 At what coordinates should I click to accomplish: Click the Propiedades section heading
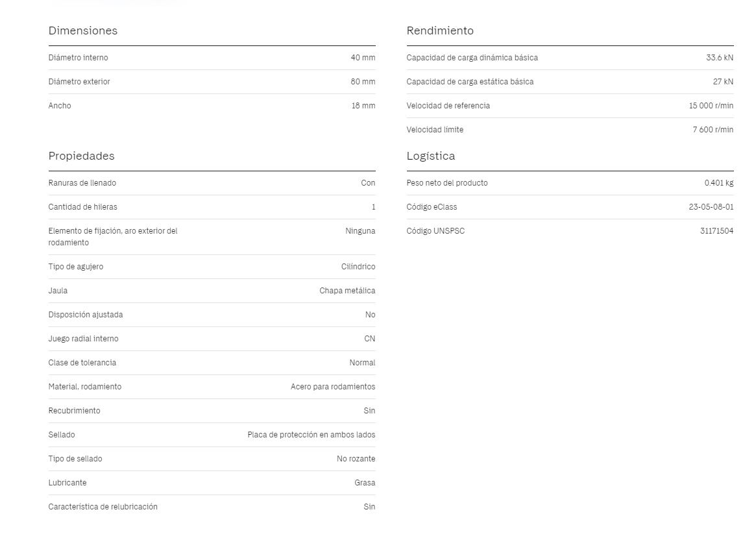[82, 156]
